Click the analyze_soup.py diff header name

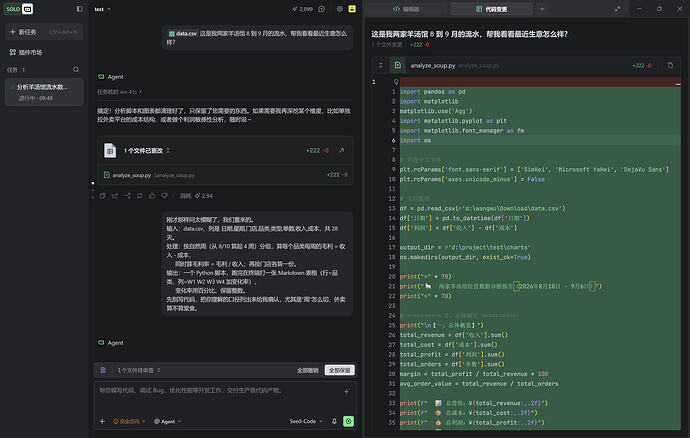[x=433, y=66]
